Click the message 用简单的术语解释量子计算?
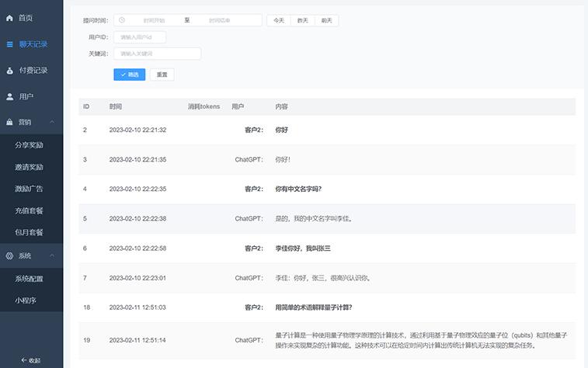The width and height of the screenshot is (588, 368). point(314,307)
